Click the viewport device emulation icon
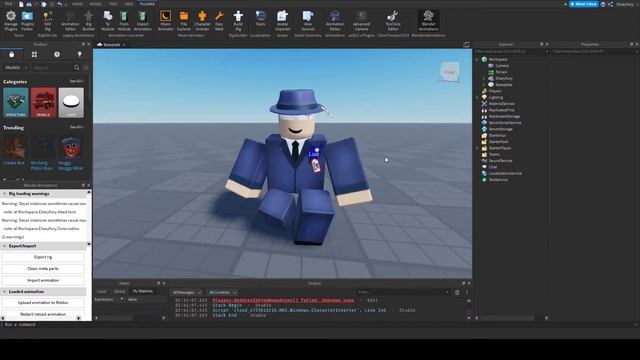640x360 pixels. pyautogui.click(x=466, y=44)
